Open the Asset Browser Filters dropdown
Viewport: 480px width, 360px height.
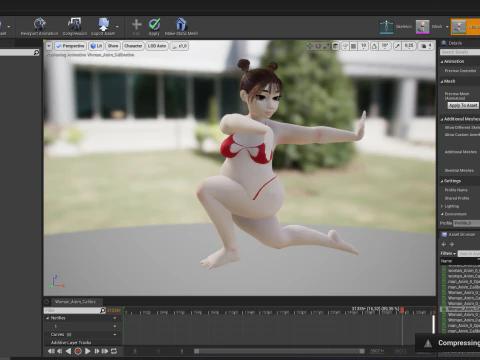tap(448, 254)
